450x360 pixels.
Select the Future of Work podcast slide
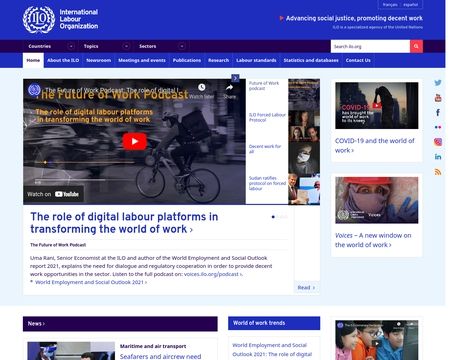click(x=264, y=86)
